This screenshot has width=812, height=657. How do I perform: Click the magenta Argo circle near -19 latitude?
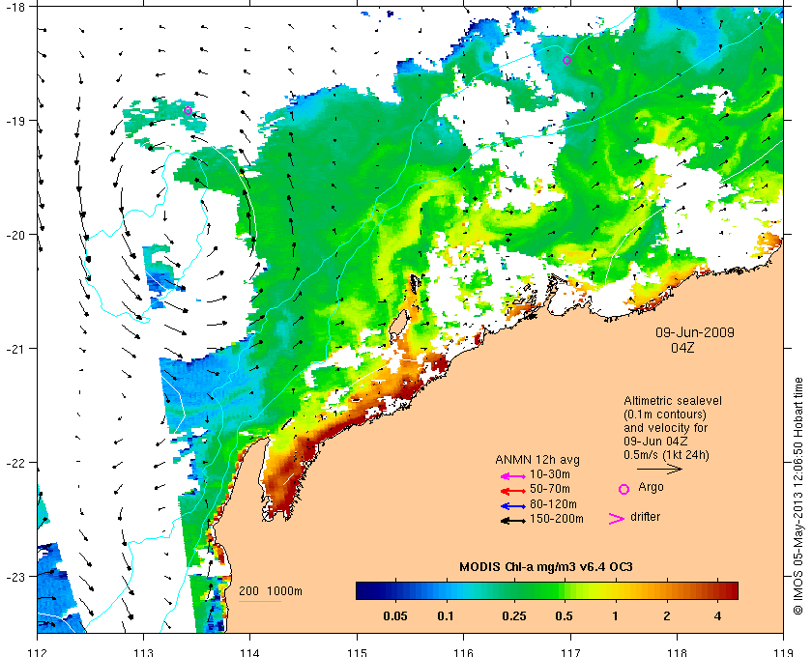[x=188, y=110]
